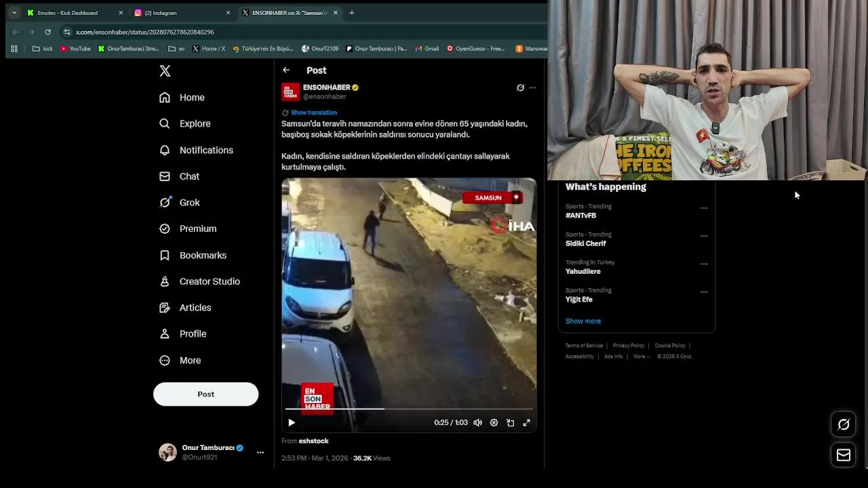Image resolution: width=868 pixels, height=488 pixels.
Task: Open Yiğit Efe trending topic
Action: point(579,300)
